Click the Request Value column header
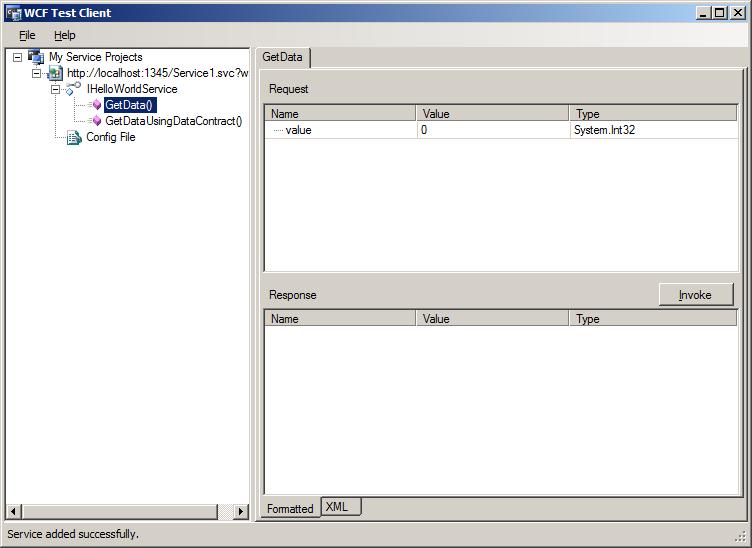This screenshot has width=752, height=548. (x=493, y=114)
